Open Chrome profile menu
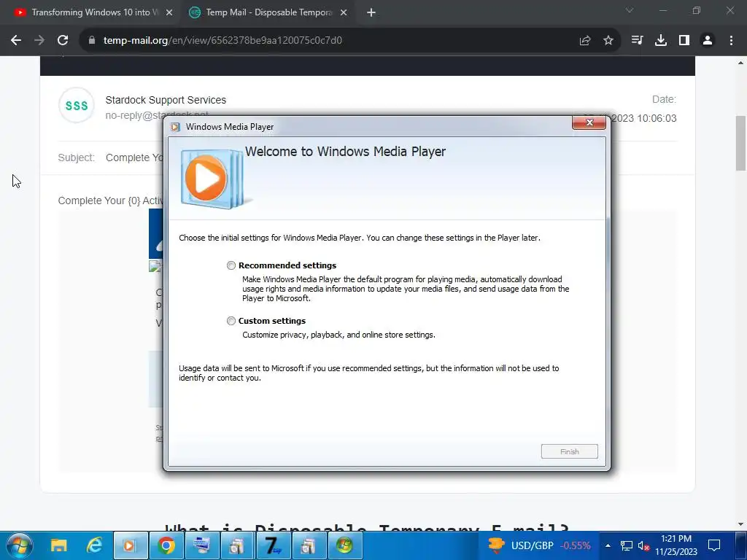747x560 pixels. point(708,40)
